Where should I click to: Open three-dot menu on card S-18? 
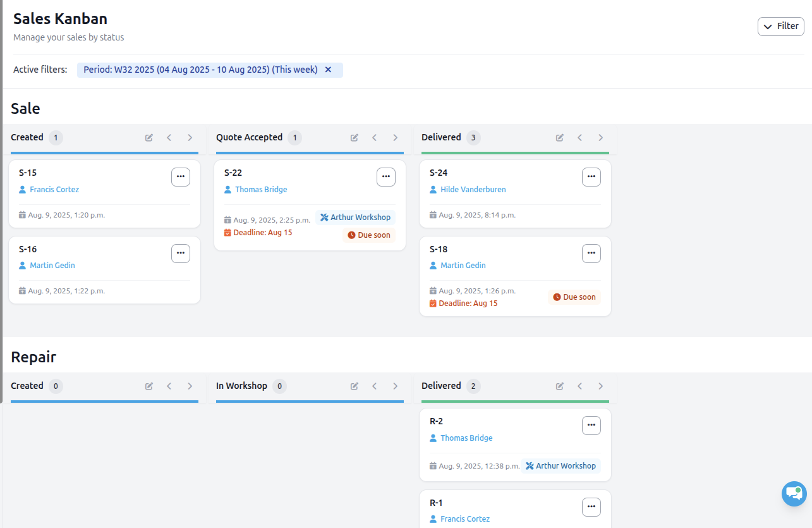(591, 254)
